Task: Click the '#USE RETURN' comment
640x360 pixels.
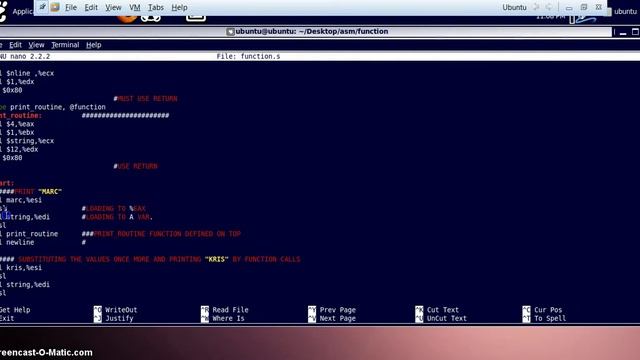Action: click(136, 166)
